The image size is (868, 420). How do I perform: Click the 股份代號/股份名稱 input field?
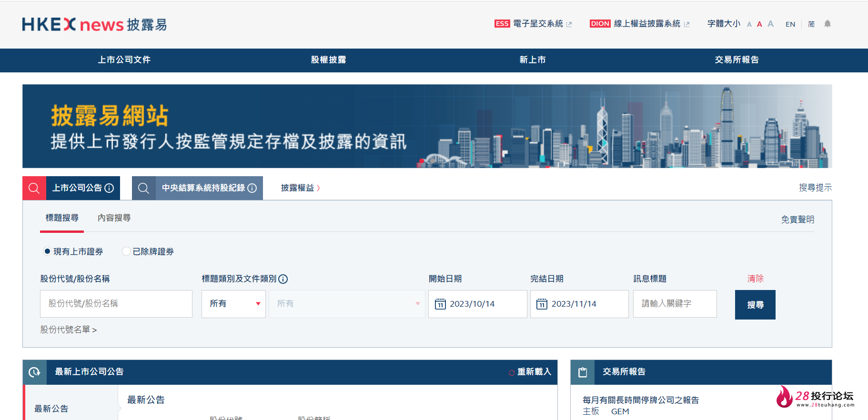116,304
